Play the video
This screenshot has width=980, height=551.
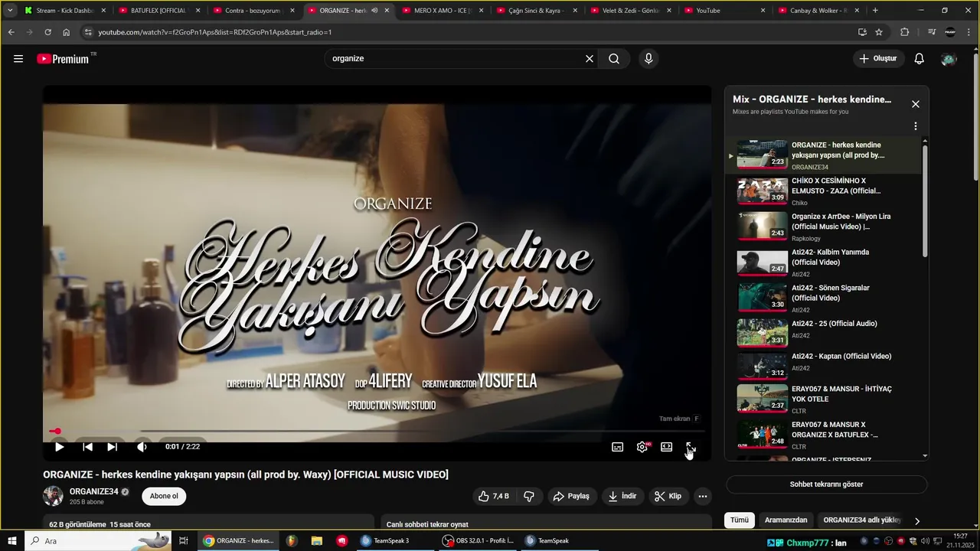click(59, 447)
